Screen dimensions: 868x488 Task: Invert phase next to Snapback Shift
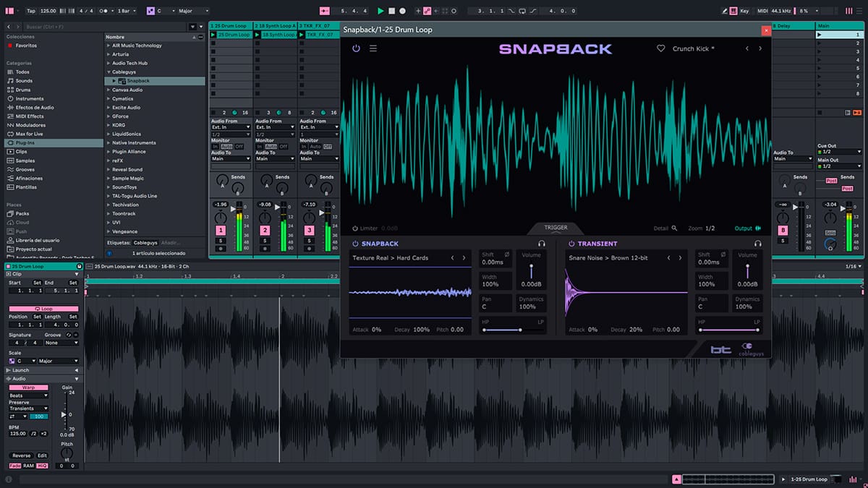click(x=506, y=254)
